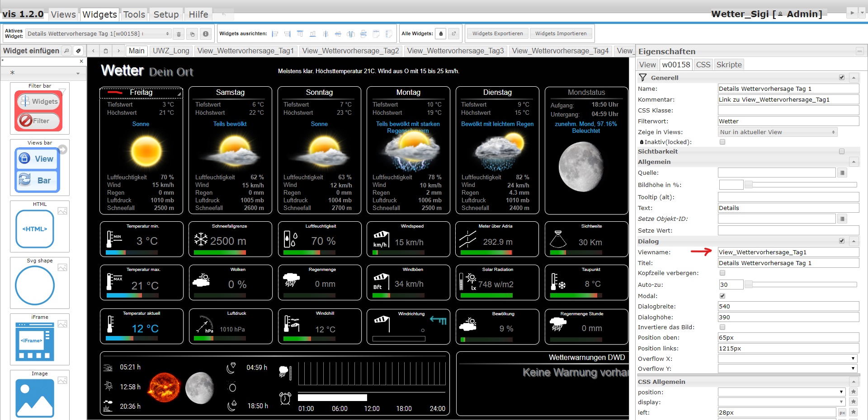Open the Tools menu
Screen dimensions: 868x420
pyautogui.click(x=134, y=14)
